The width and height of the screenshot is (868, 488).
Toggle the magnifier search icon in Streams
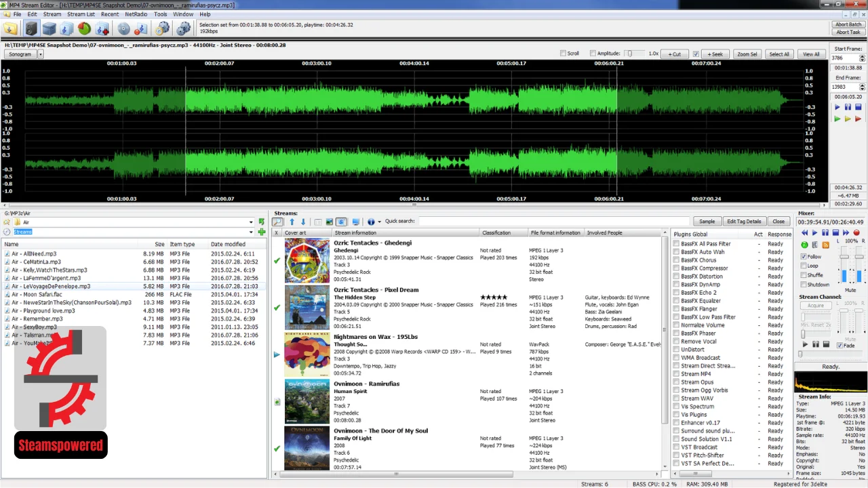tap(278, 222)
